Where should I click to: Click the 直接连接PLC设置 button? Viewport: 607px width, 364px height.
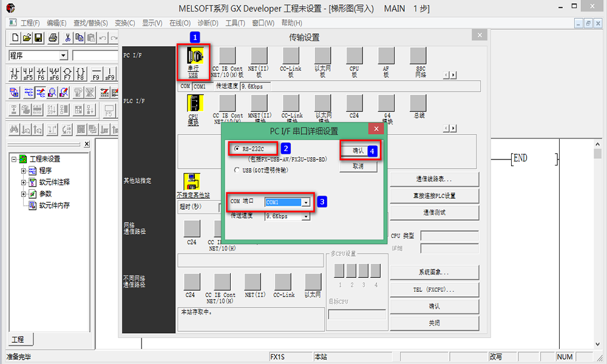434,196
